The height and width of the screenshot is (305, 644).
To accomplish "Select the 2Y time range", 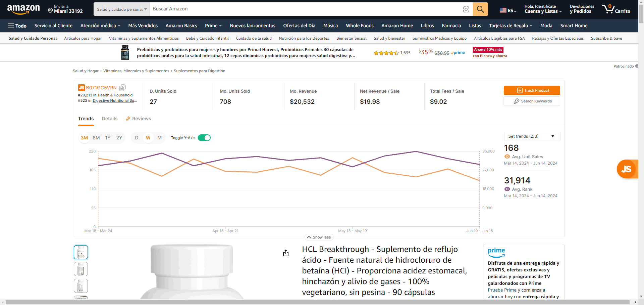I will (119, 138).
